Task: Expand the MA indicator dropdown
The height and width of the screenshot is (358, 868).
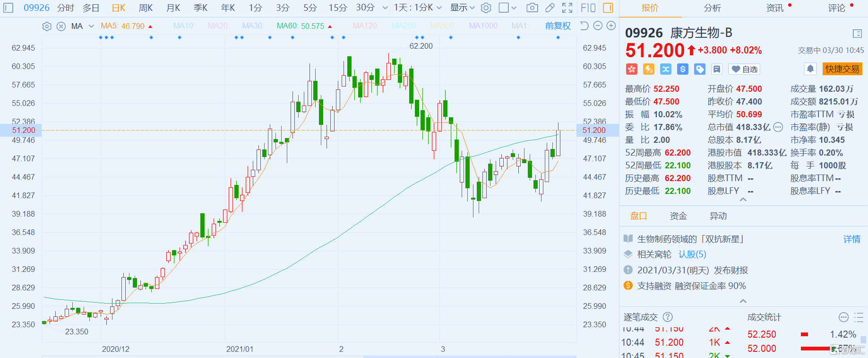Action: pyautogui.click(x=91, y=26)
